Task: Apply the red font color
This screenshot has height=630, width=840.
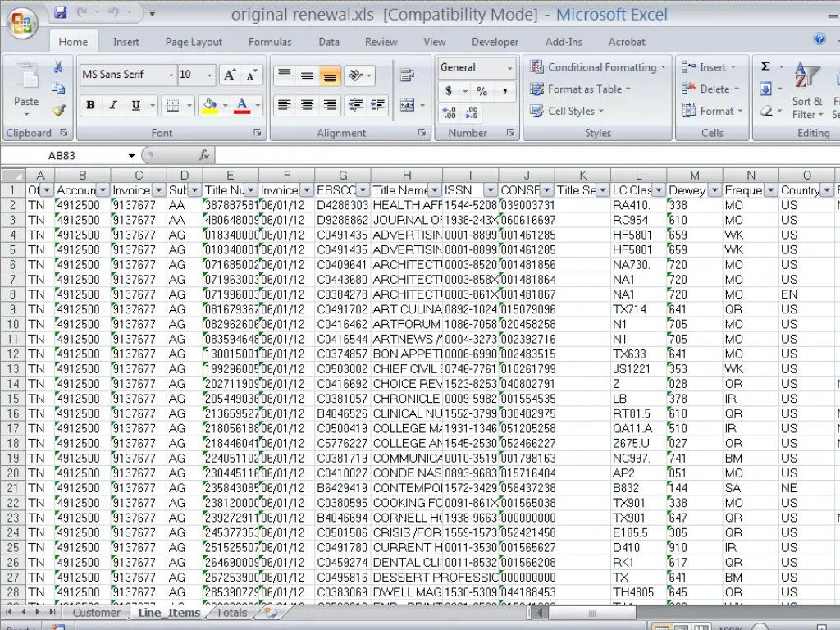Action: pos(242,105)
